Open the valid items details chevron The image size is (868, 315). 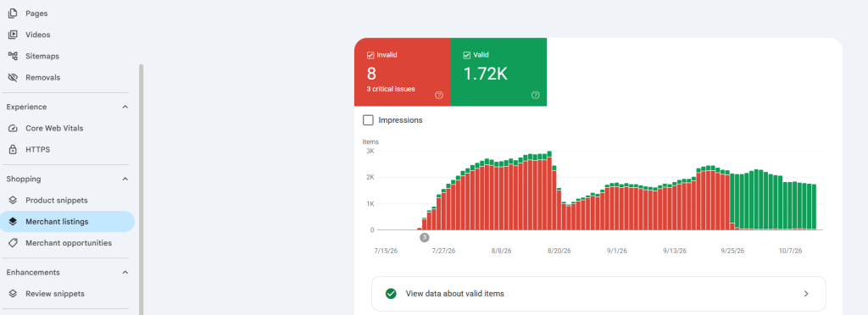(x=806, y=294)
